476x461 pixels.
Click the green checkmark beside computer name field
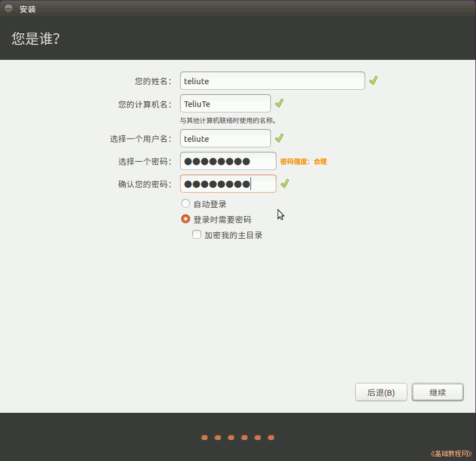coord(279,103)
